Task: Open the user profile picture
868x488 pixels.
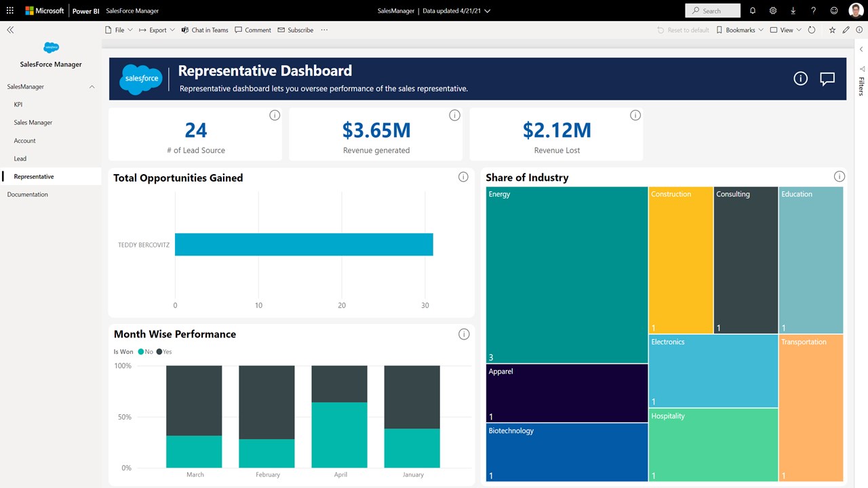Action: click(x=855, y=11)
